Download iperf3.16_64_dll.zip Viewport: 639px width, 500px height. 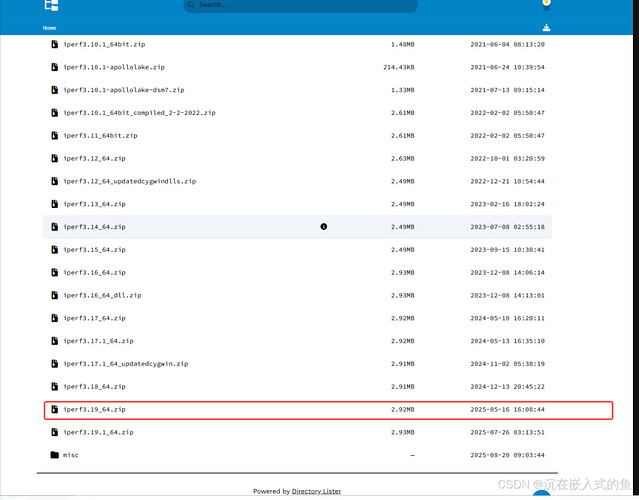point(102,295)
